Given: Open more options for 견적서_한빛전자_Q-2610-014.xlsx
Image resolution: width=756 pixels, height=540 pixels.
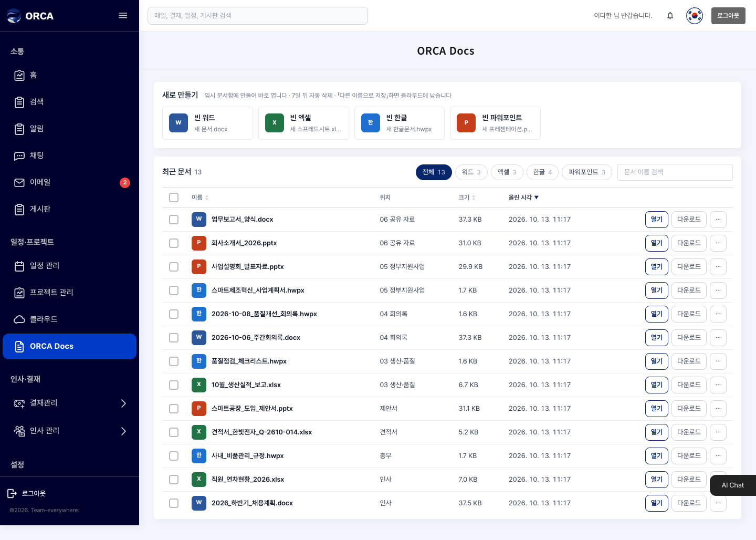Looking at the screenshot, I should 718,432.
